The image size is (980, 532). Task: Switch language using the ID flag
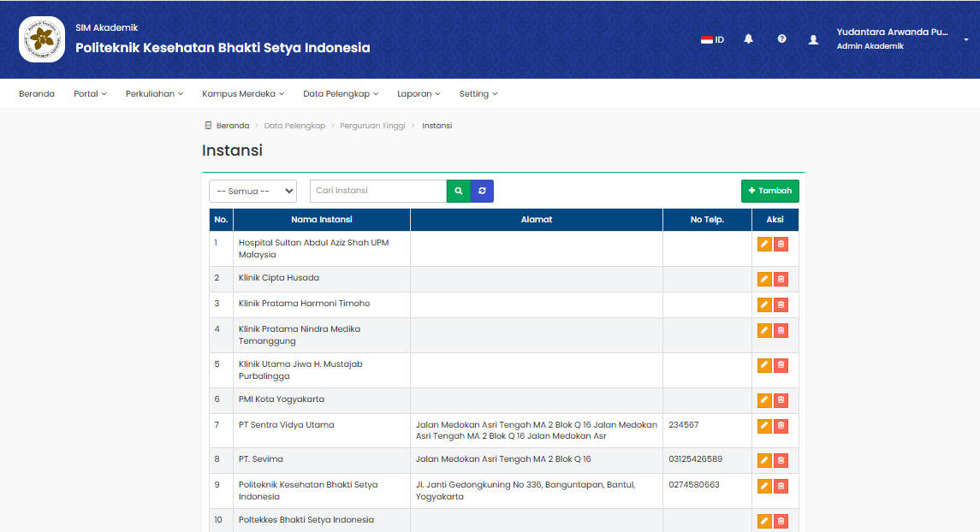click(x=712, y=39)
